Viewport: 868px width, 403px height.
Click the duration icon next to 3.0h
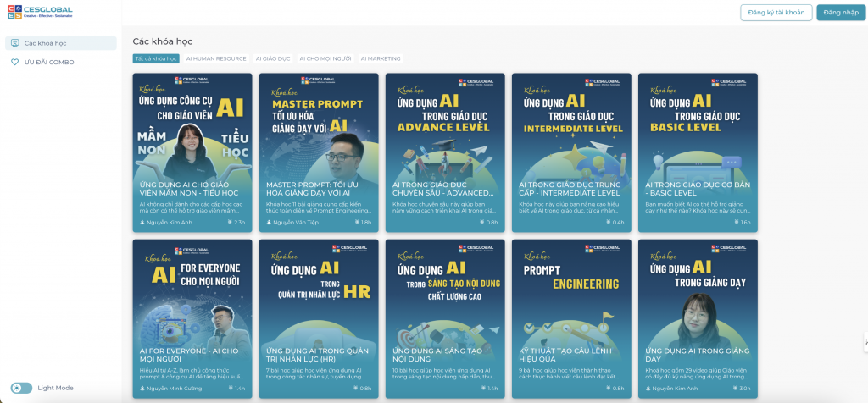coord(736,388)
